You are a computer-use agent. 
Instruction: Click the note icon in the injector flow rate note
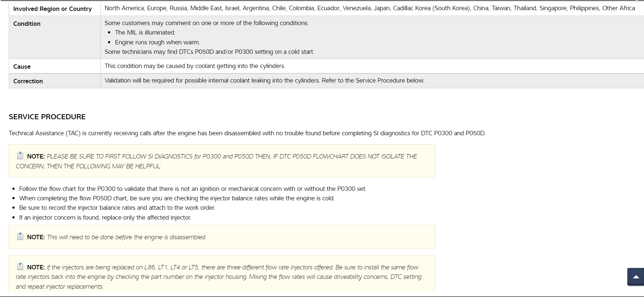[20, 267]
